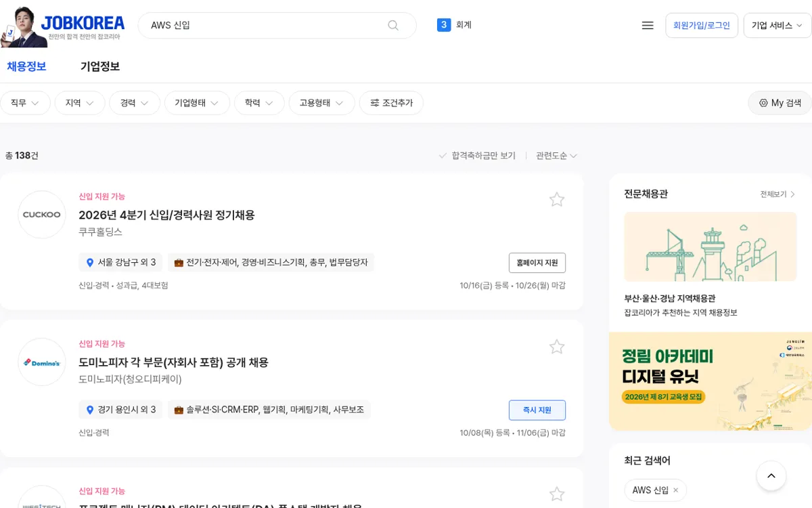Viewport: 812px width, 508px height.
Task: Click 홈페이지 지원 button
Action: tap(537, 263)
